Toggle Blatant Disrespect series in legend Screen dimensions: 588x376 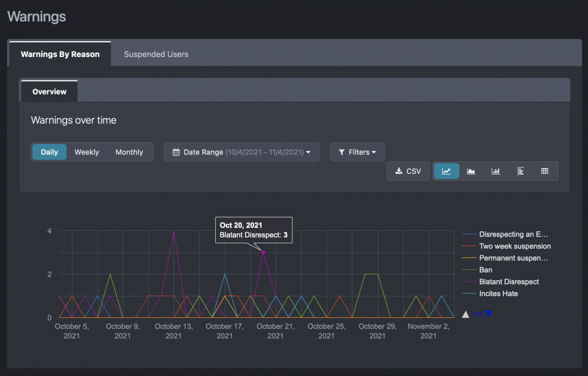point(509,281)
